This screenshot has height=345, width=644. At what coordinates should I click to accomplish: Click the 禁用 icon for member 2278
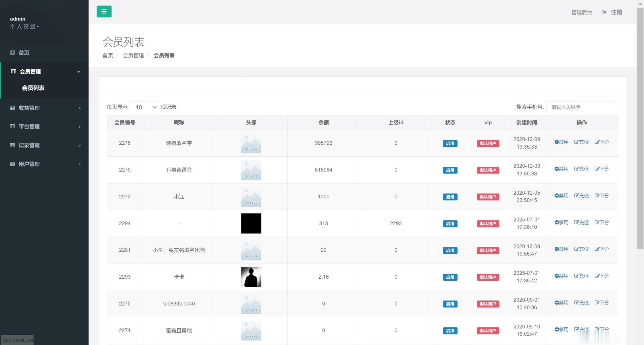point(556,142)
